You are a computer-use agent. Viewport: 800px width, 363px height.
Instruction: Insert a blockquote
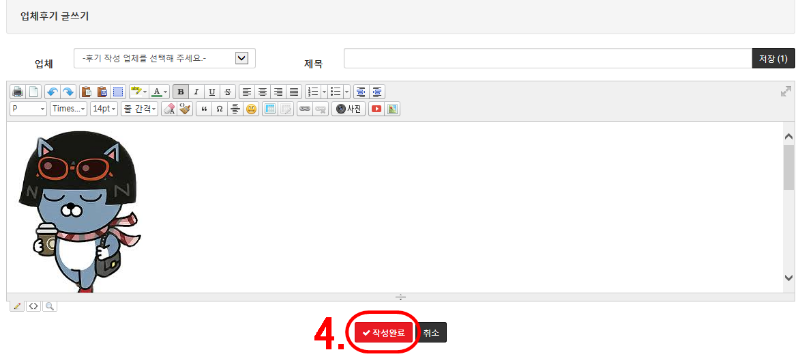204,109
